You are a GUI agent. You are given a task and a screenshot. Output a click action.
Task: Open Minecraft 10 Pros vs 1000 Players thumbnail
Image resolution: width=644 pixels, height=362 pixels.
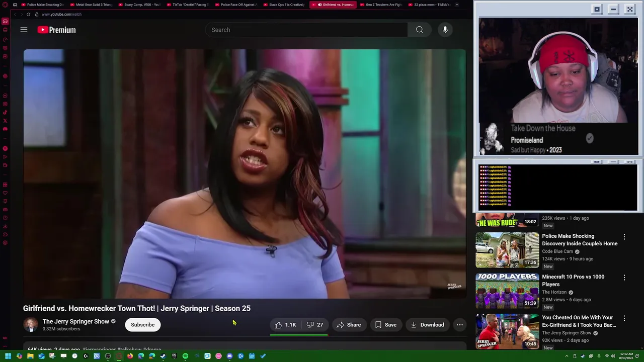pos(507,291)
